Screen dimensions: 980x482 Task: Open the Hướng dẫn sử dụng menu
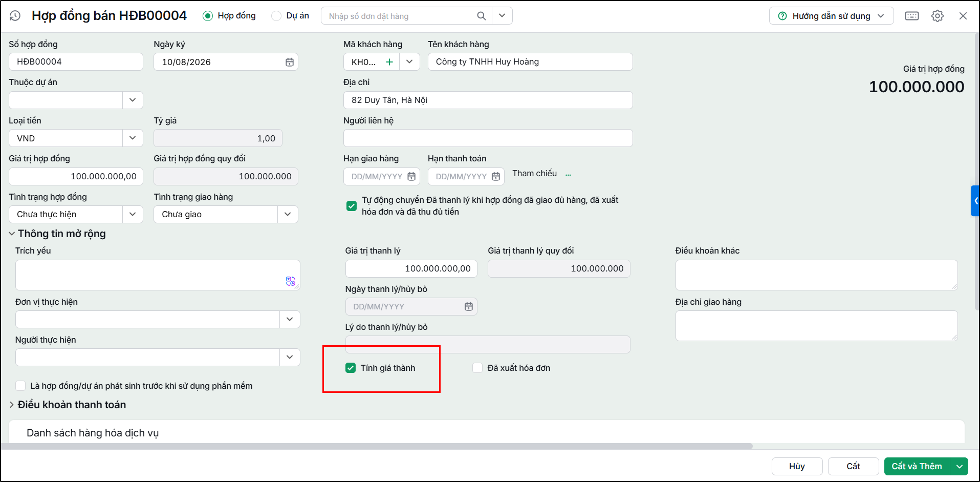831,16
